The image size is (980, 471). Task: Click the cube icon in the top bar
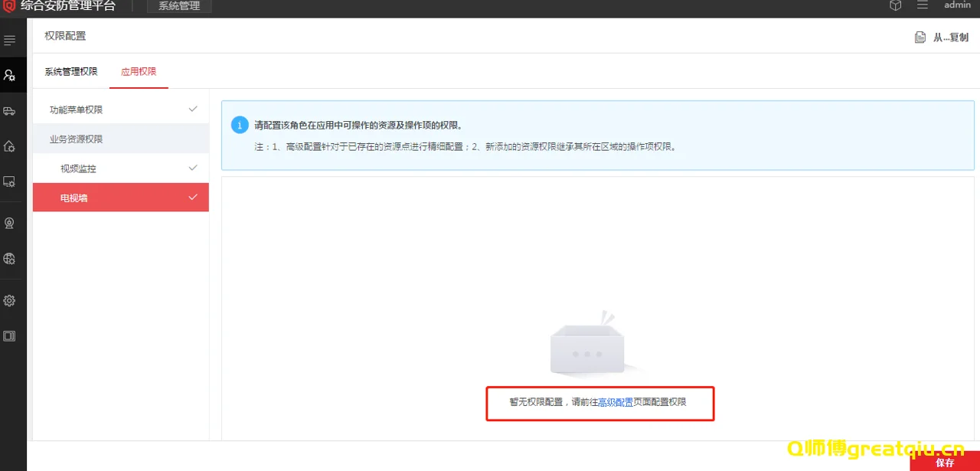click(895, 5)
